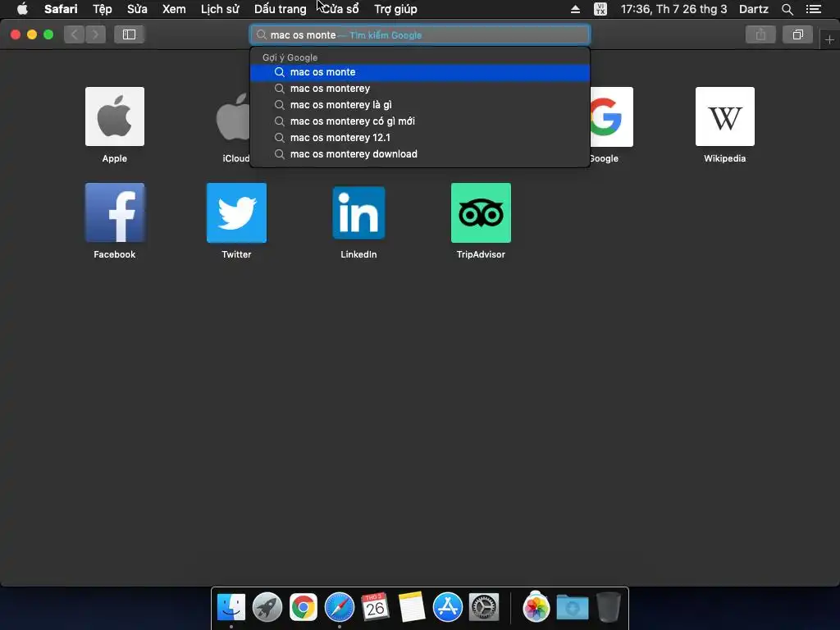The width and height of the screenshot is (840, 630).
Task: Click the Share button in Safari toolbar
Action: click(x=760, y=34)
